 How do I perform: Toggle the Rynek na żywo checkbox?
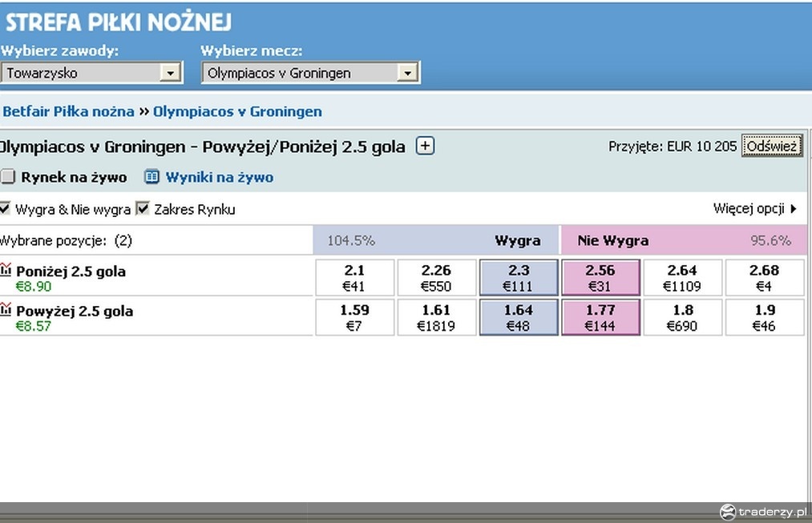tap(7, 177)
